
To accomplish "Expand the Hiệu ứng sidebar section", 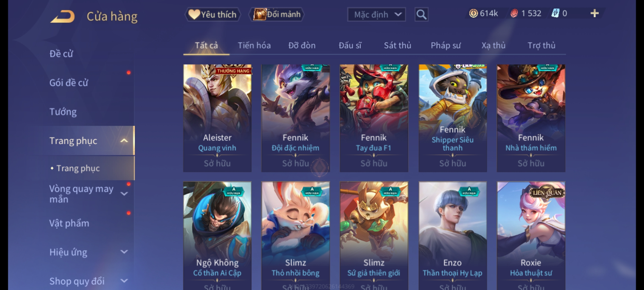I will (x=124, y=252).
